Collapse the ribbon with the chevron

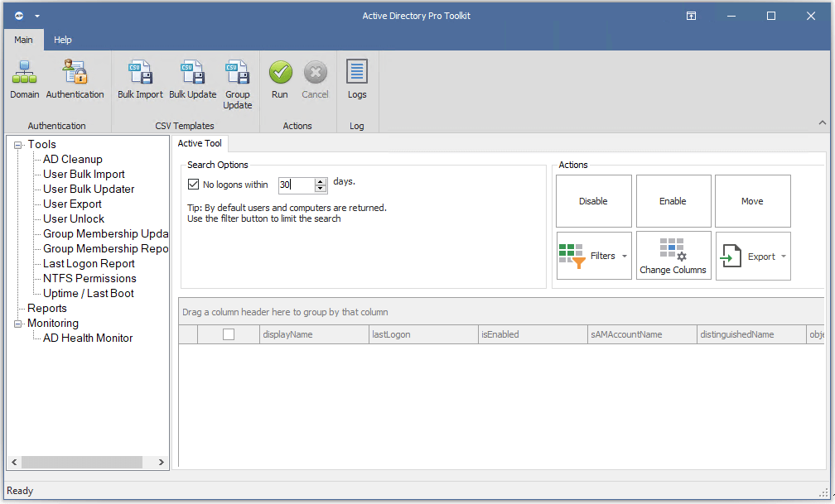pos(823,123)
